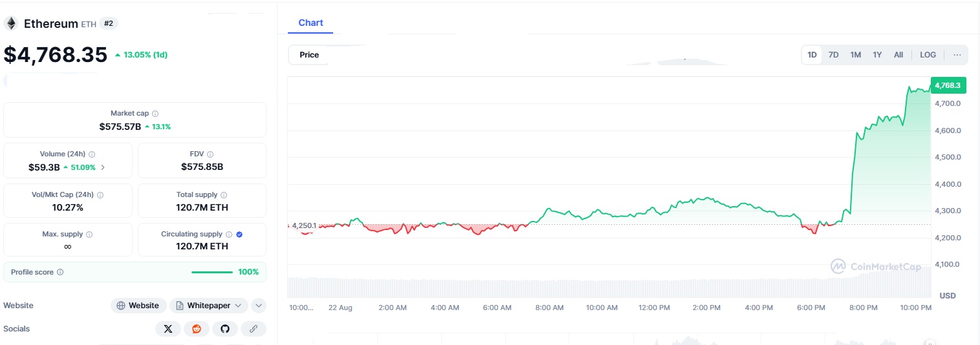Open the Volume (24h) details chevron
The height and width of the screenshot is (345, 980).
tap(103, 167)
